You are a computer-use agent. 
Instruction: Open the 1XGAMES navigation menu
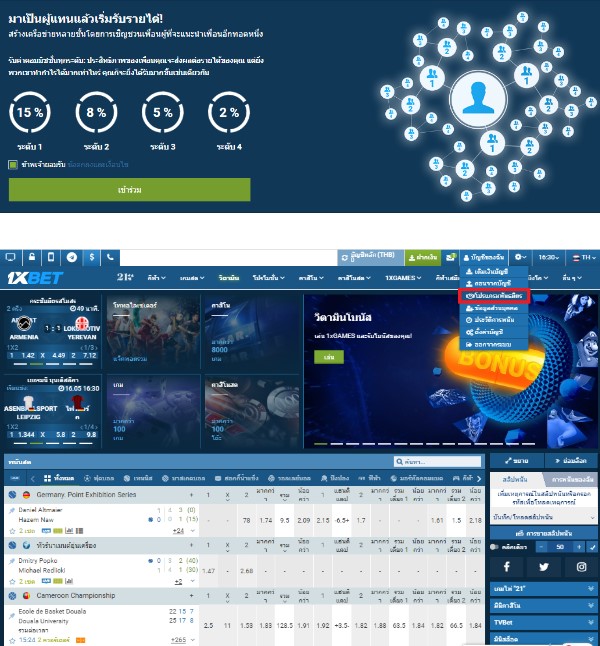(403, 277)
